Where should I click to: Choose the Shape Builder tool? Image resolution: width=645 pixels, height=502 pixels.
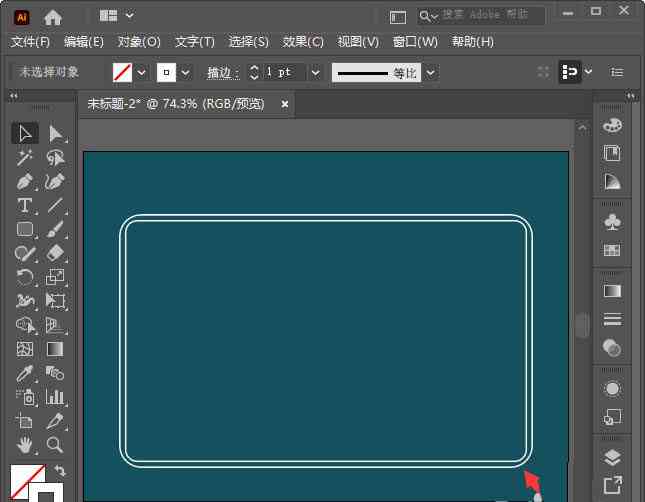[x=25, y=325]
